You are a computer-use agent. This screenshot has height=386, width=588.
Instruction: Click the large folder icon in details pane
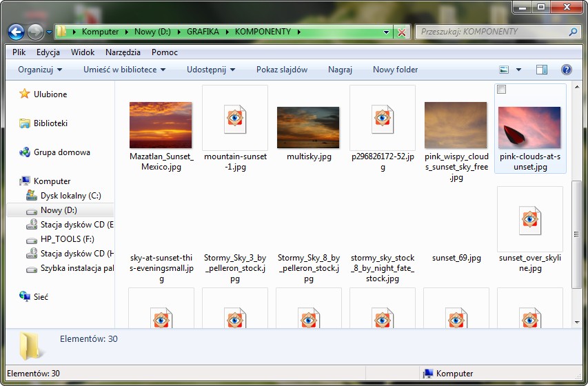30,346
